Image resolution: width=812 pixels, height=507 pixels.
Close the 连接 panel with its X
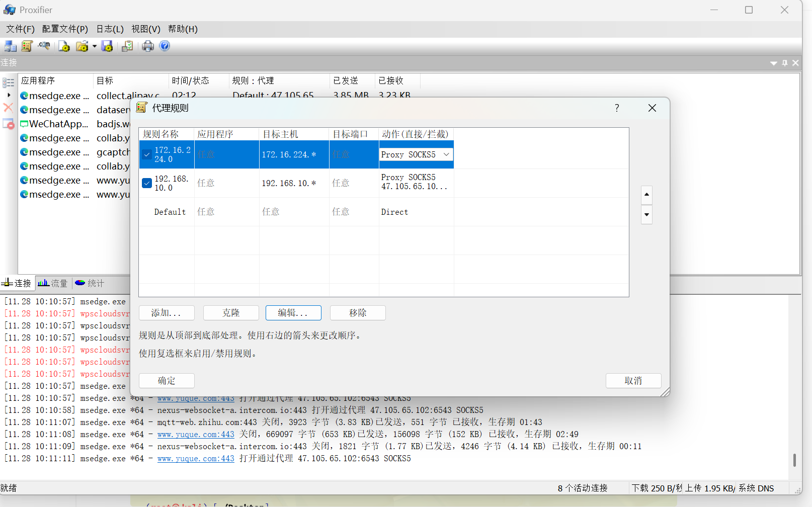coord(795,63)
